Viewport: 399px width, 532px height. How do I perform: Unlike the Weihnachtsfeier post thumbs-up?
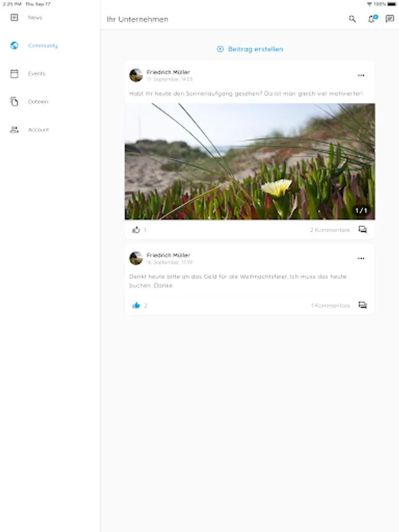(136, 306)
